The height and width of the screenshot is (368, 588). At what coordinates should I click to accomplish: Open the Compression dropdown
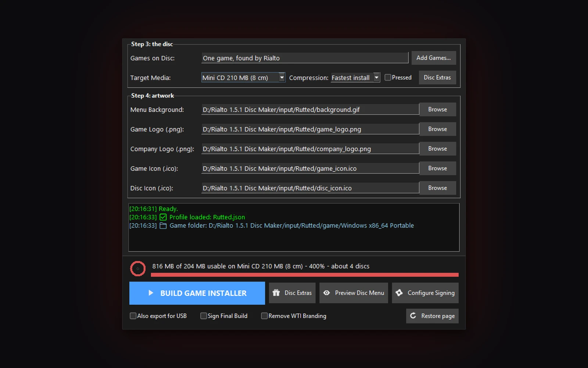coord(355,77)
